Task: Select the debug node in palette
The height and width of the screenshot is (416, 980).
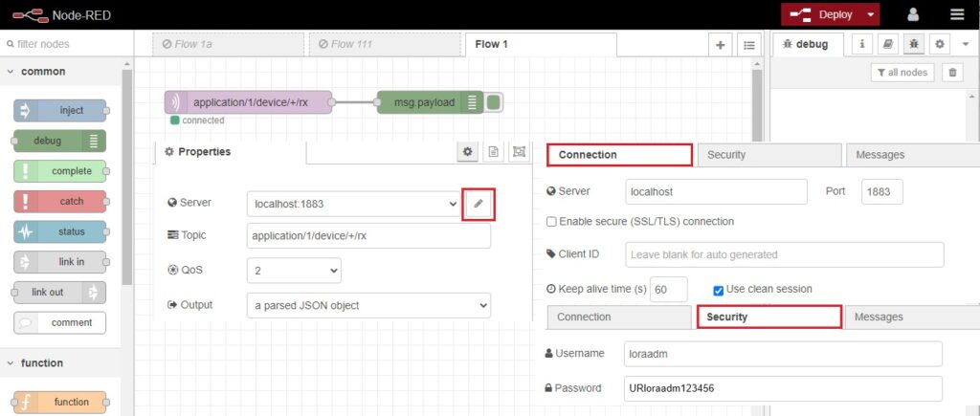Action: click(x=60, y=141)
